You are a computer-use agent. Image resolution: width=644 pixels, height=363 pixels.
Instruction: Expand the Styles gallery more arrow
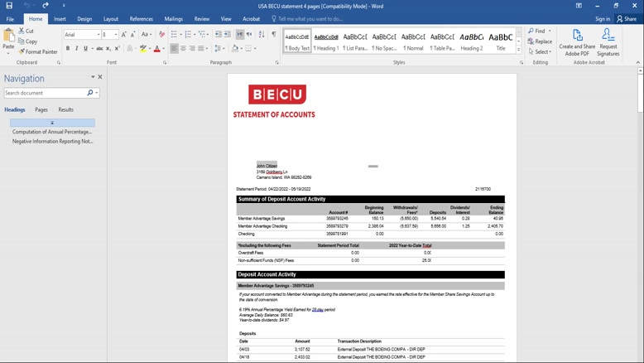click(519, 50)
